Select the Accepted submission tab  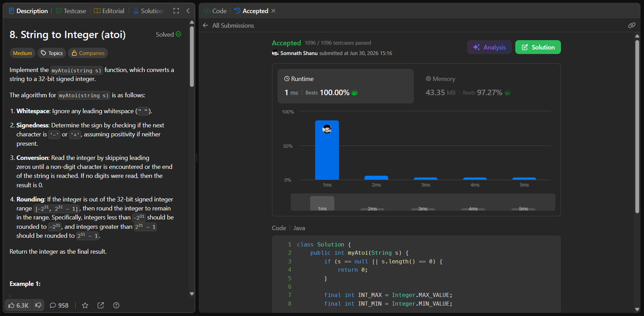(x=251, y=11)
